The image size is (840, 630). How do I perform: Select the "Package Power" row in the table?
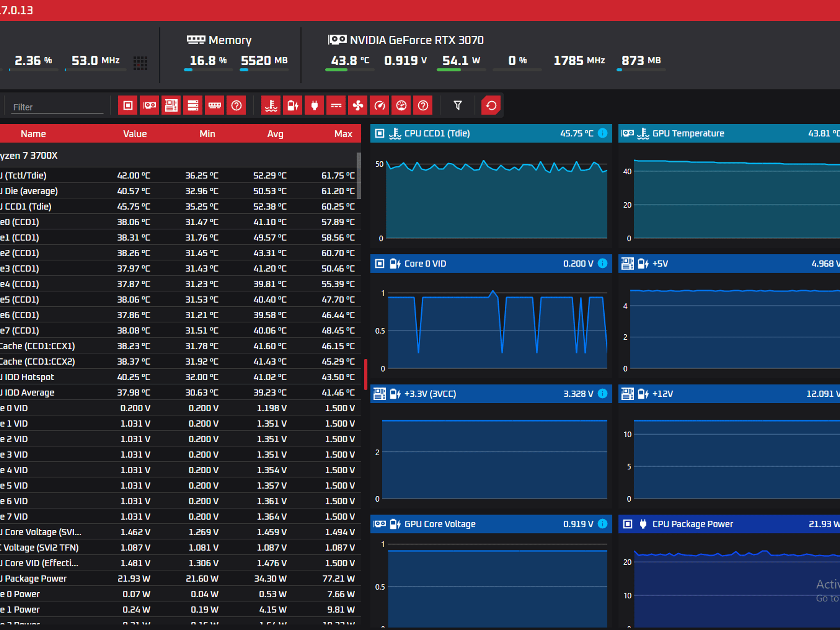tap(180, 579)
